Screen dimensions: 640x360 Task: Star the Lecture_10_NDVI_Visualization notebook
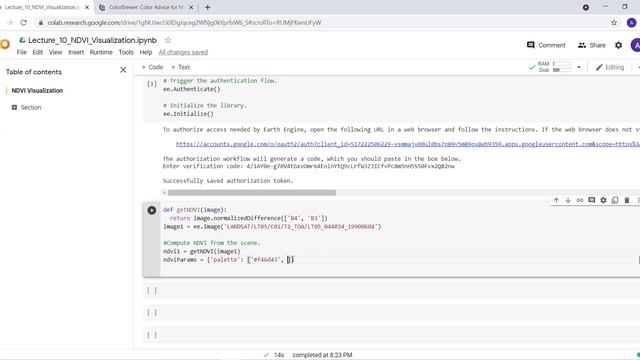[x=168, y=40]
